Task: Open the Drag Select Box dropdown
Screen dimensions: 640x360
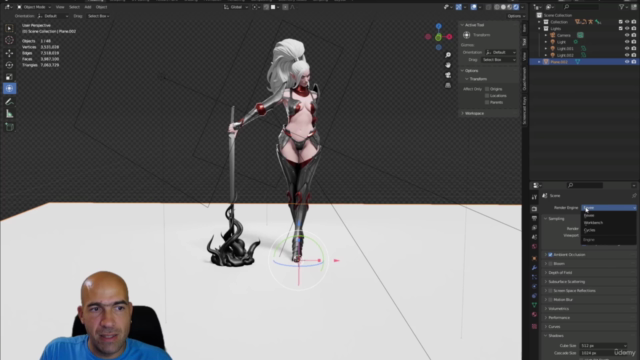Action: tap(98, 16)
